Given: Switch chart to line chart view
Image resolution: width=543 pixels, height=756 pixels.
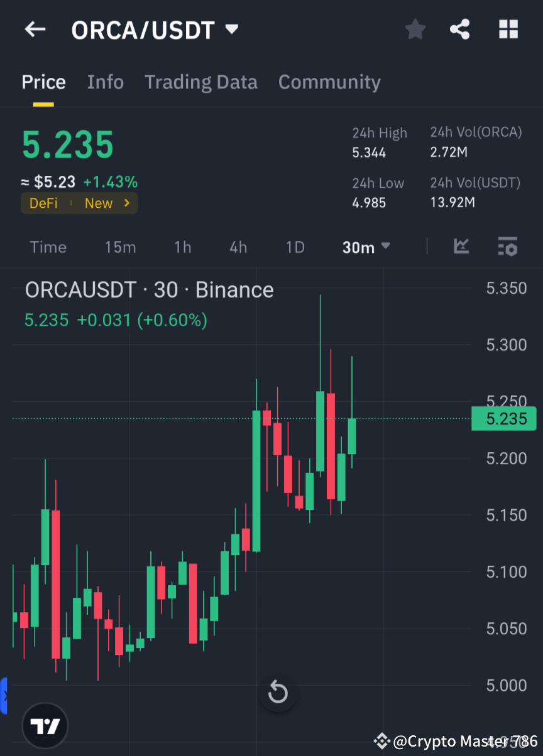Looking at the screenshot, I should click(461, 247).
